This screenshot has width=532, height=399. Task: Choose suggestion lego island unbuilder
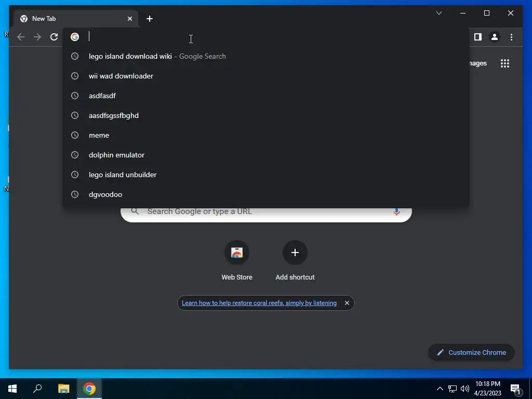point(266,175)
